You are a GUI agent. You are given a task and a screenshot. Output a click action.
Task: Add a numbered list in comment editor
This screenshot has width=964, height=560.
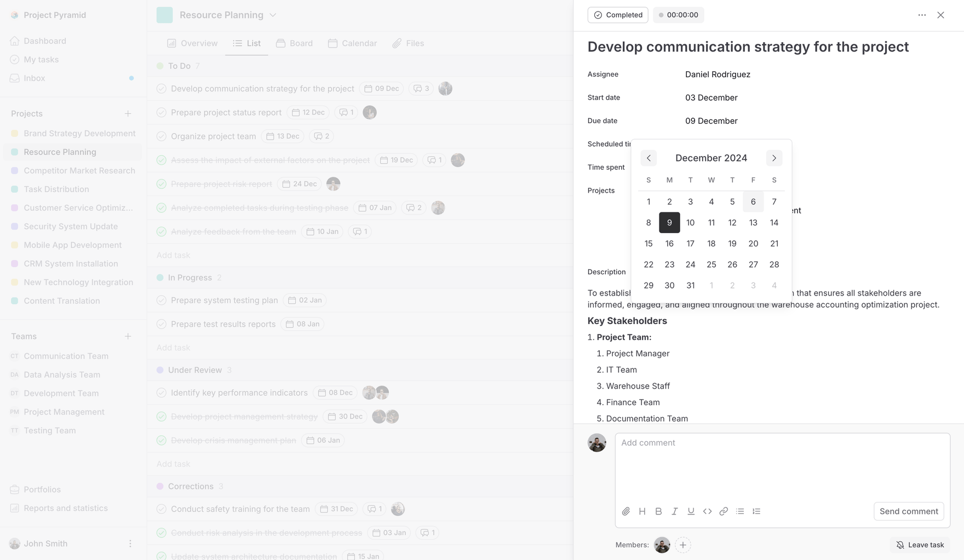(x=756, y=511)
